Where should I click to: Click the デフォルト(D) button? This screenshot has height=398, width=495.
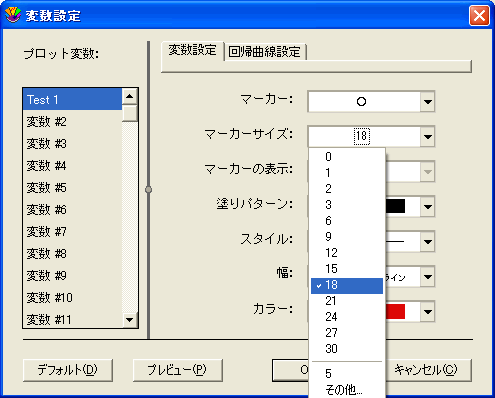coord(68,370)
